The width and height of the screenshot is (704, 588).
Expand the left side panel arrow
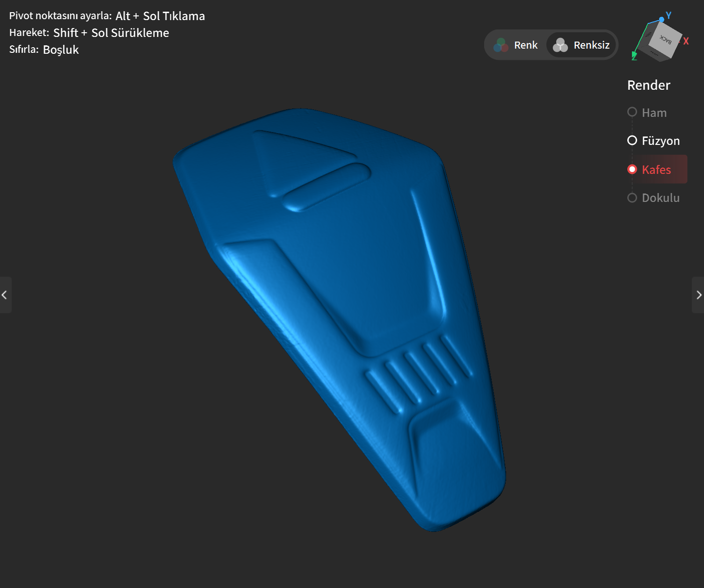coord(5,295)
